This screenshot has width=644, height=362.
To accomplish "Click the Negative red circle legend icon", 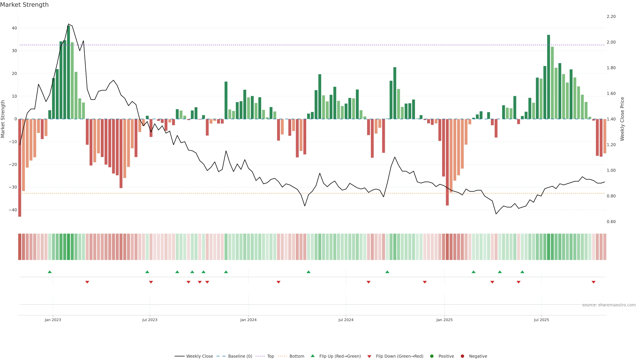I will pos(462,356).
